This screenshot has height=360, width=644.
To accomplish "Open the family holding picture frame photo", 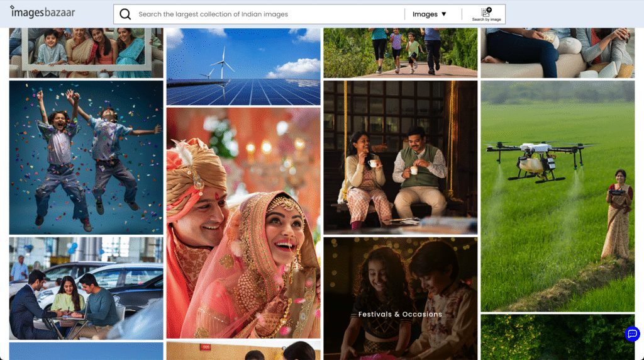I will (86, 53).
